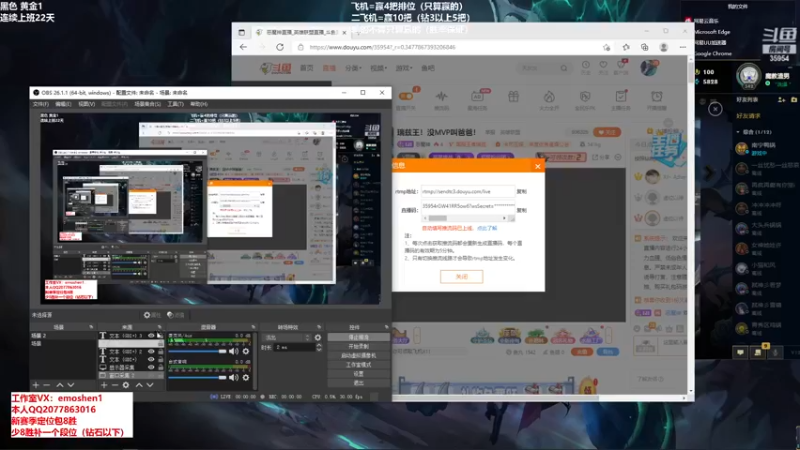800x450 pixels.
Task: Remove the selected source with the minus icon
Action: 115,385
